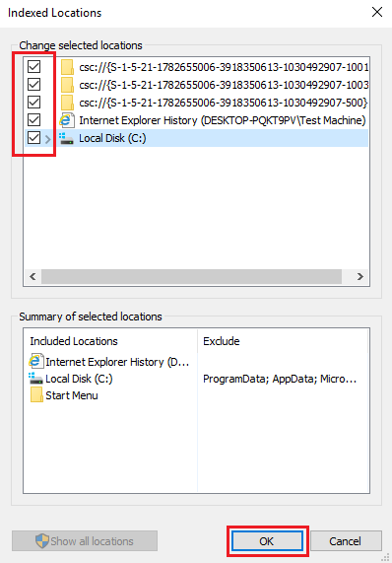Click the Start Menu folder icon
Viewport: 392px width, 563px height.
[36, 395]
